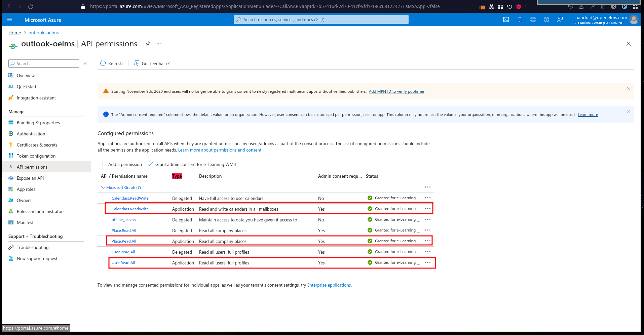Open ellipsis menu for Delegated User.Read.All row
Image resolution: width=644 pixels, height=335 pixels.
tap(428, 252)
